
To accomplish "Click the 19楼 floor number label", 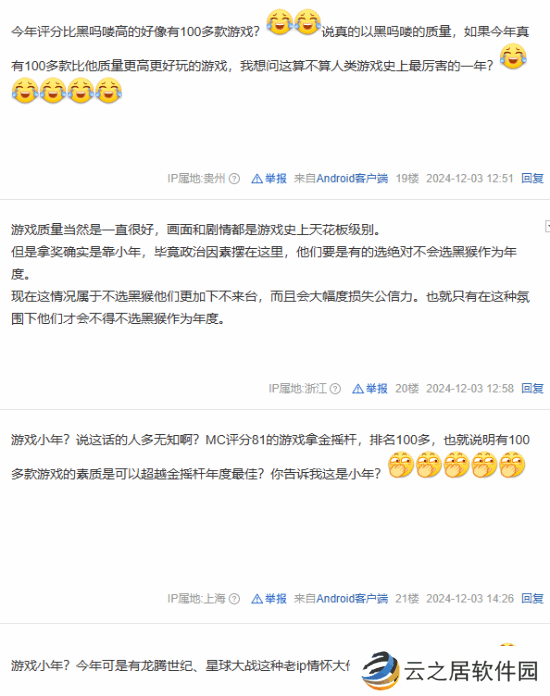I will tap(407, 178).
